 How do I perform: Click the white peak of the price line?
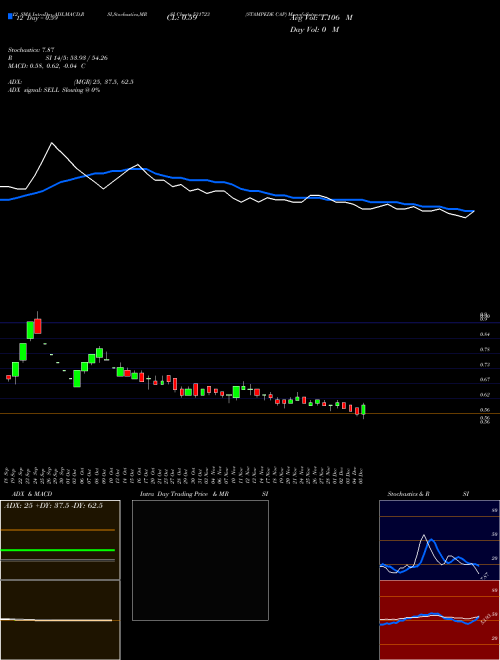point(52,143)
